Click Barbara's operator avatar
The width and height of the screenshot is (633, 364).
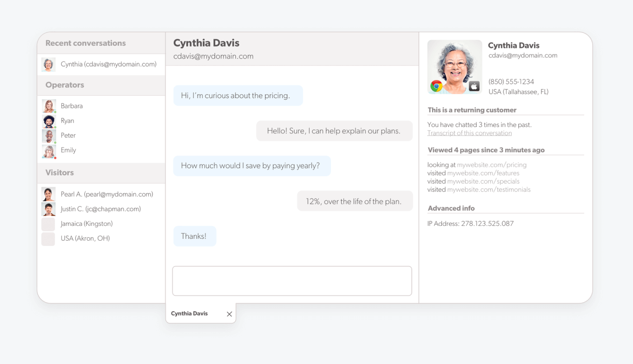[x=49, y=106]
